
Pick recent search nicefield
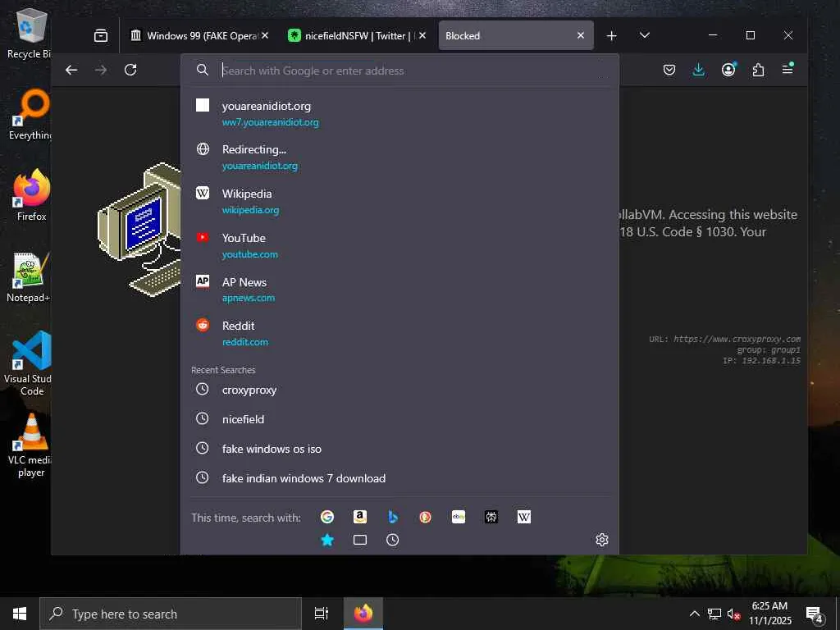pos(399,419)
